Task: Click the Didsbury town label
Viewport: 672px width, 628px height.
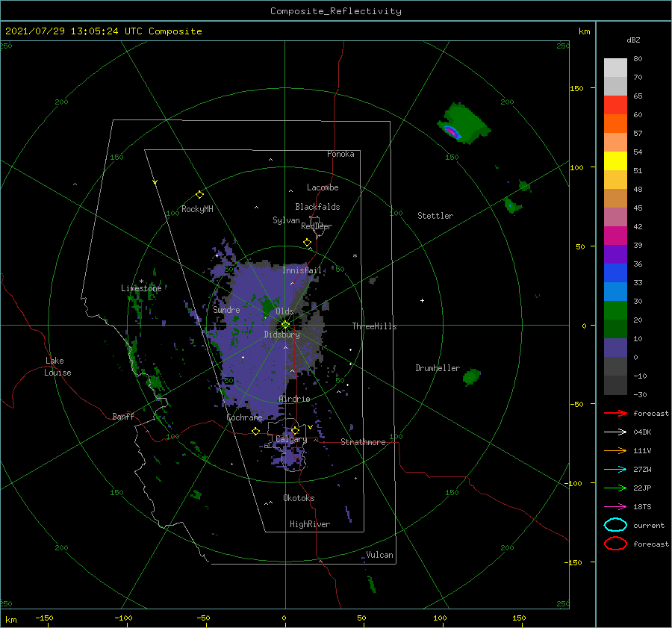Action: [x=282, y=335]
